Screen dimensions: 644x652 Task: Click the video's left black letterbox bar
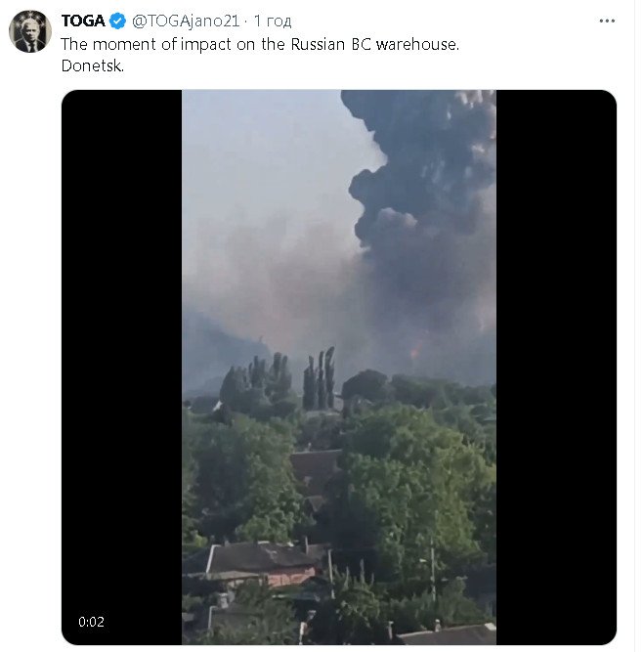[122, 368]
